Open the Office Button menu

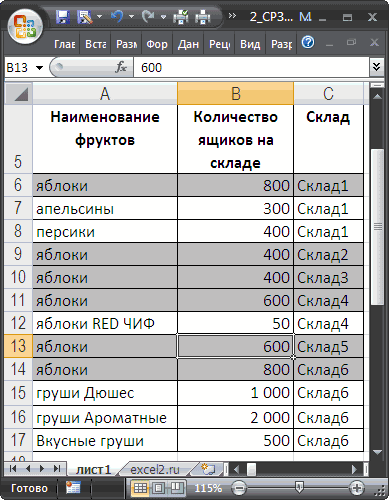[25, 27]
